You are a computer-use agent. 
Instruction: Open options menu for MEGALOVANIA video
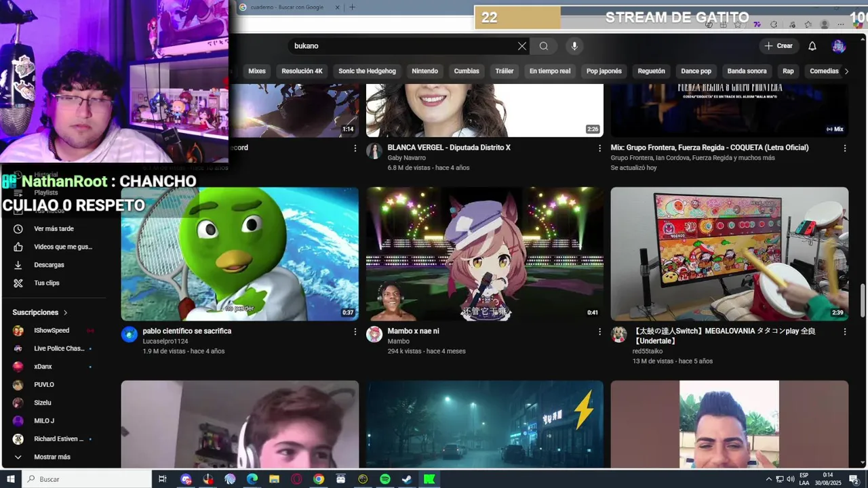point(845,331)
